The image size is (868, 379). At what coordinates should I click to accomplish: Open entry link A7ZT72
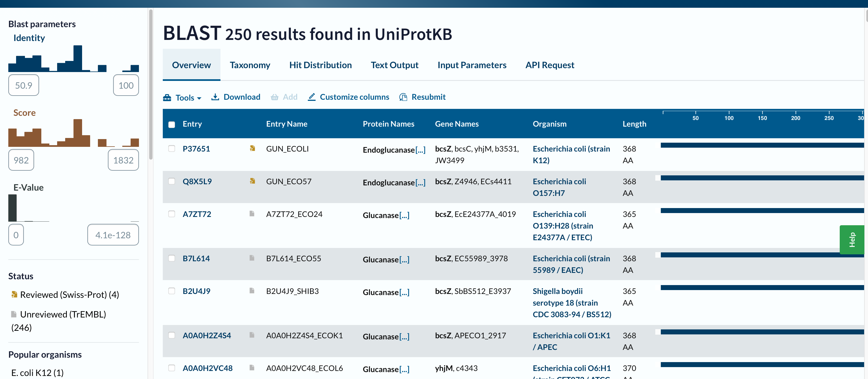click(x=197, y=214)
